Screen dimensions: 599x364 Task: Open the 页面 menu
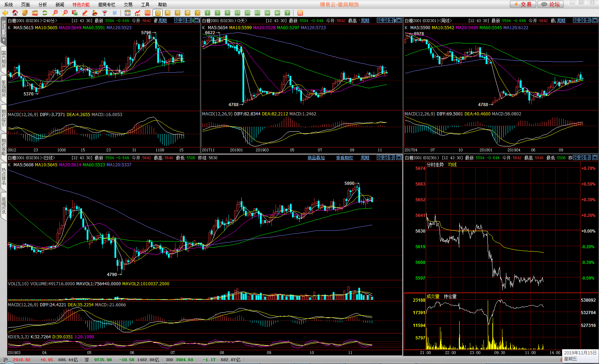(x=26, y=5)
